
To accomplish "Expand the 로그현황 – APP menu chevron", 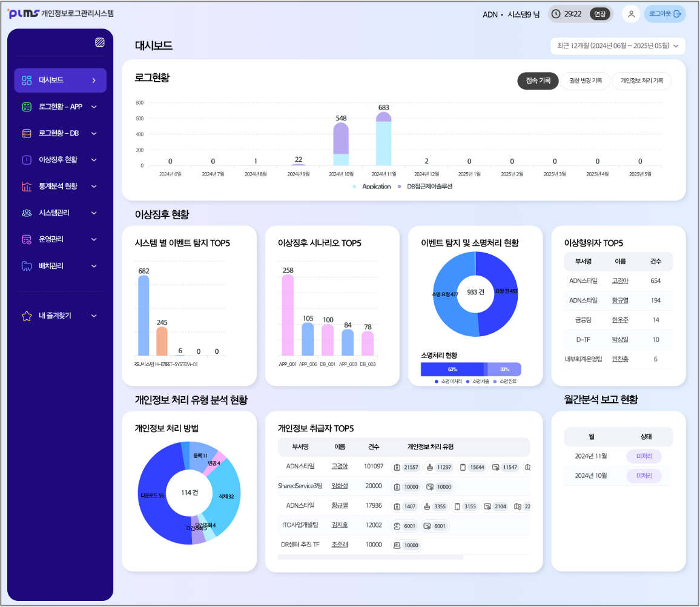I will point(94,107).
